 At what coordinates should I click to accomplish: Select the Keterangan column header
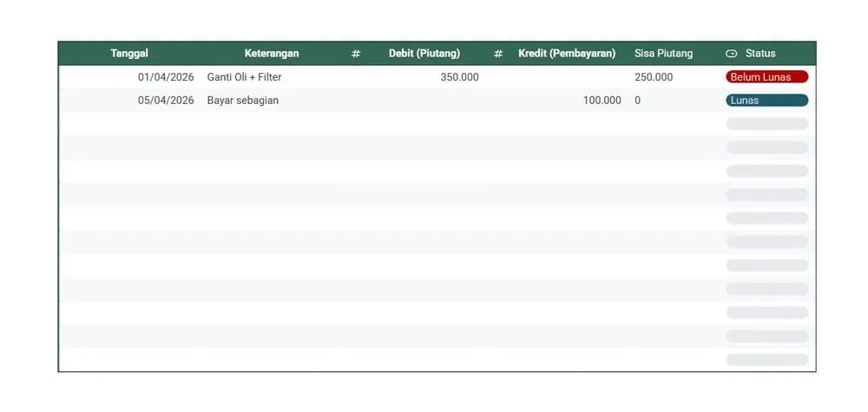[272, 54]
